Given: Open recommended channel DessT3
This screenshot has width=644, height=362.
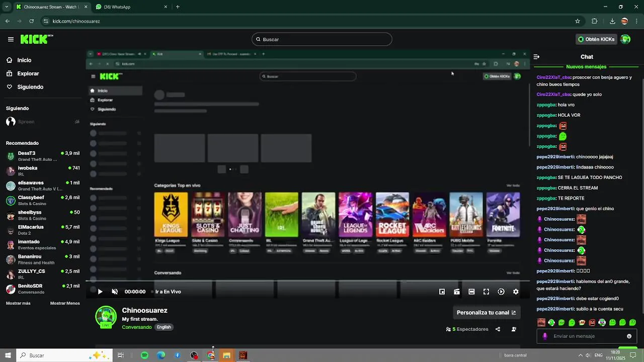Looking at the screenshot, I should [43, 156].
